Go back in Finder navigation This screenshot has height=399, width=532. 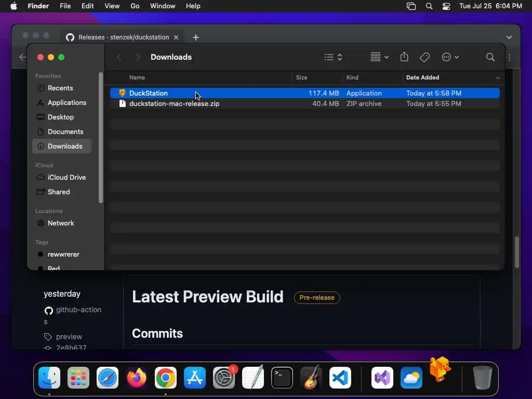(x=119, y=57)
